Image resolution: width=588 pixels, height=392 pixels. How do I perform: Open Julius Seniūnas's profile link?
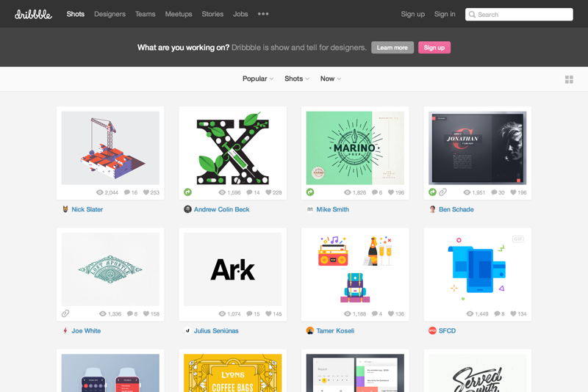click(x=216, y=330)
